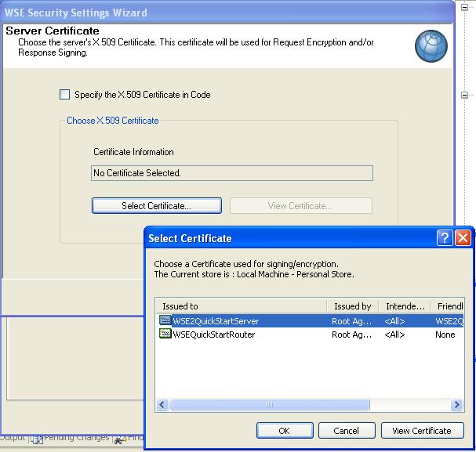Collapse the lower outline node in editor
This screenshot has width=476, height=452.
pos(464,95)
